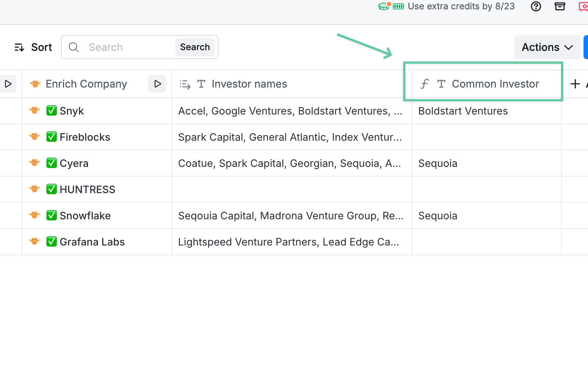Open the Lightspeed Venture Partners investor cell

pyautogui.click(x=292, y=242)
